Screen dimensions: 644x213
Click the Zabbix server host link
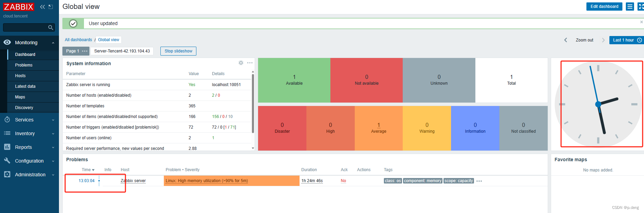coord(133,181)
